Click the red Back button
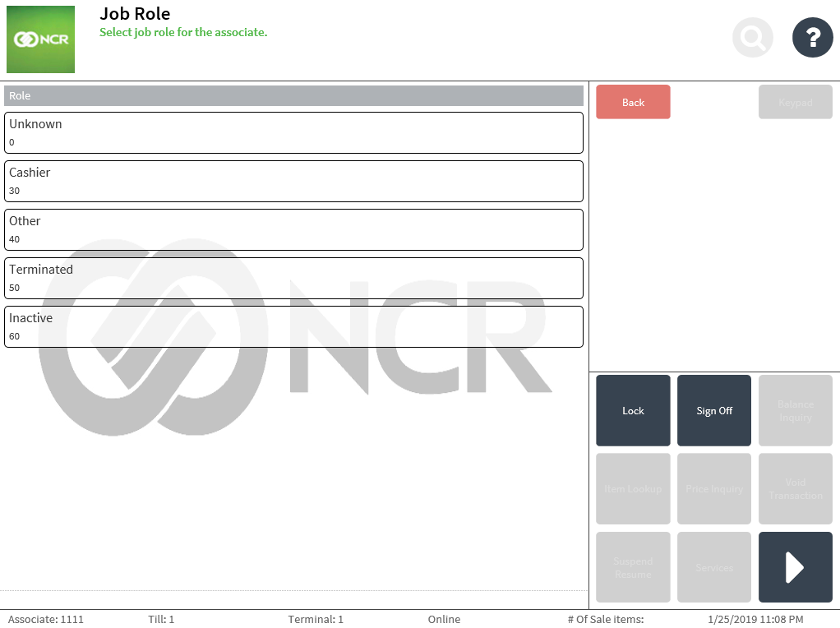This screenshot has height=628, width=840. click(633, 102)
